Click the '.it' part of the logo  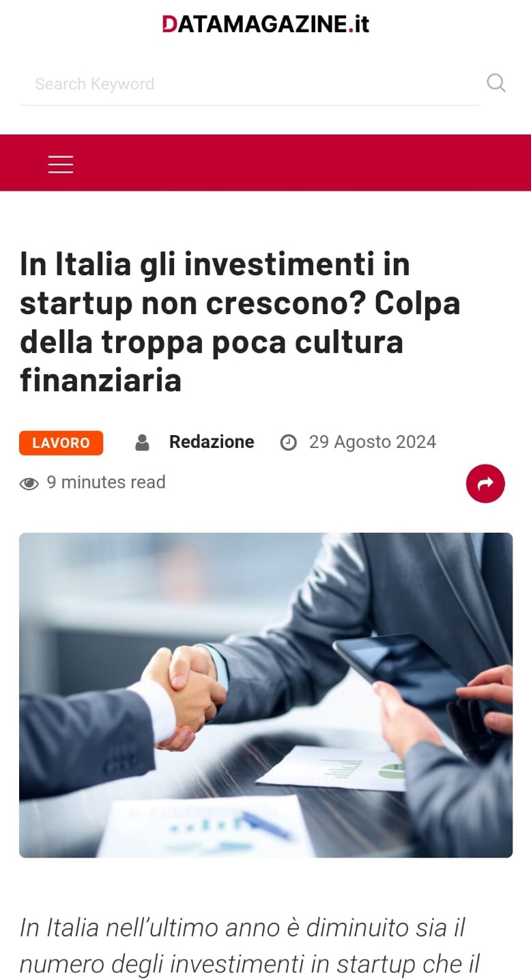tap(358, 24)
